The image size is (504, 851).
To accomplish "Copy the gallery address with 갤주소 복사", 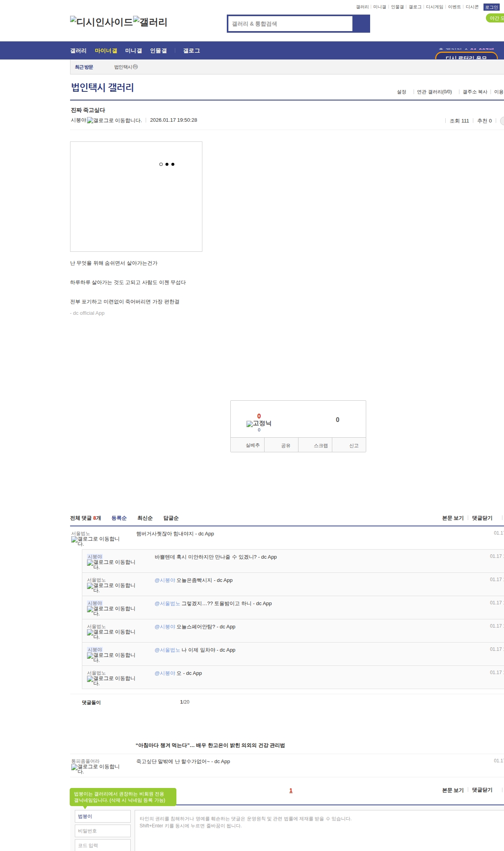I will coord(475,92).
